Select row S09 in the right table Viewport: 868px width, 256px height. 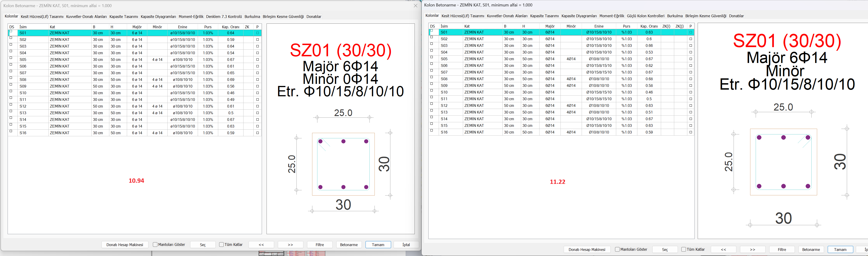click(x=444, y=85)
